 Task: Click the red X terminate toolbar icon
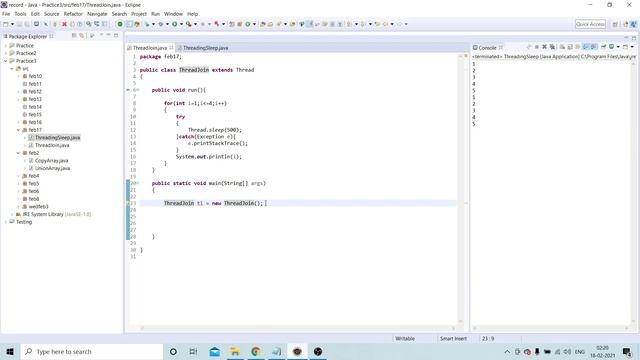tap(64, 24)
